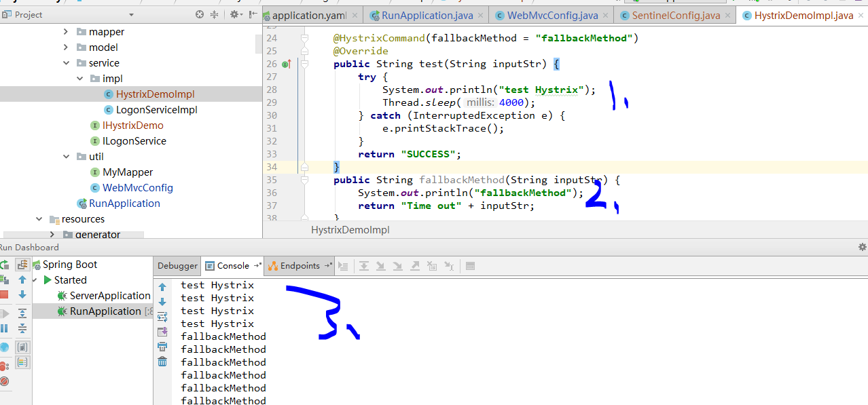
Task: Close the WebMvcConfig.java tab
Action: 604,16
